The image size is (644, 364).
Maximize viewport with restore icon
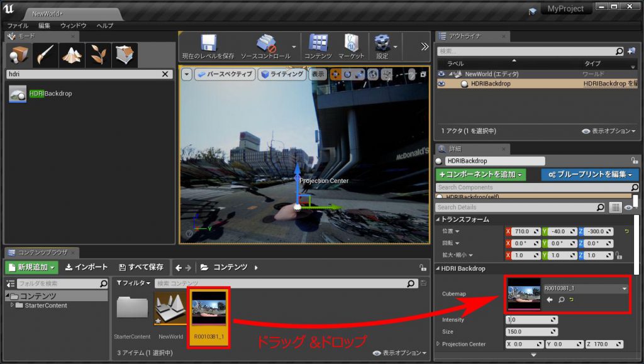click(x=423, y=74)
